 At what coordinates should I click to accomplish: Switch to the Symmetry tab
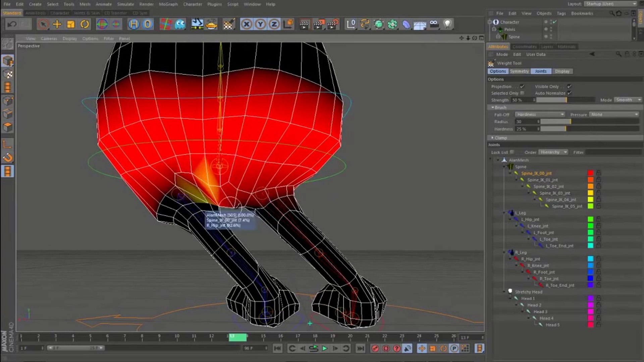(x=519, y=71)
